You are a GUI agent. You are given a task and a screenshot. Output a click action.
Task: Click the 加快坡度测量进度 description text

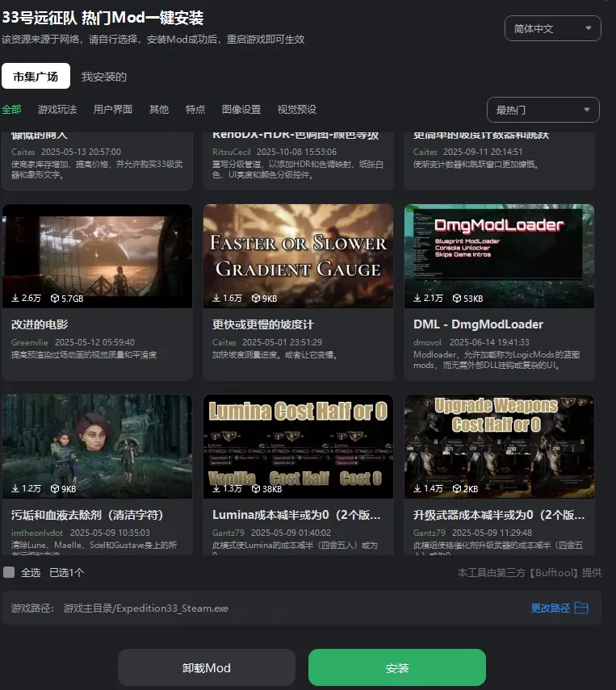(x=275, y=354)
